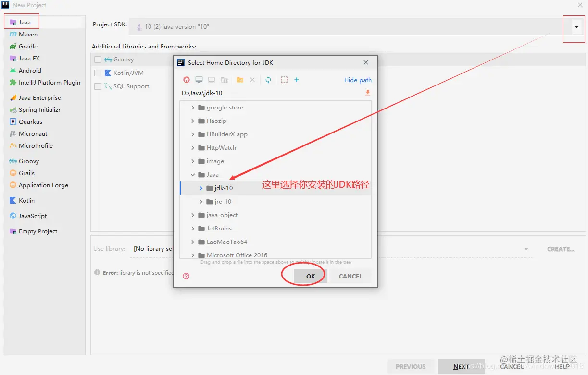Click the Refresh icon in the JDK dialog
588x375 pixels.
268,80
